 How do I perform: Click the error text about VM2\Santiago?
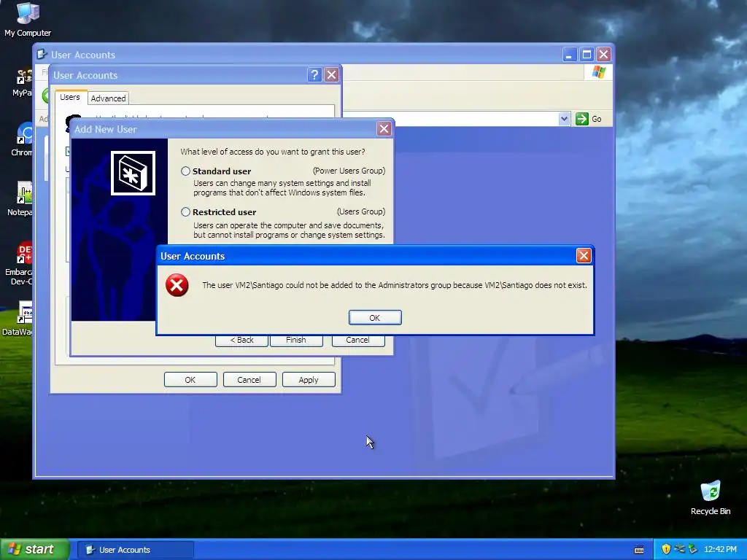395,285
